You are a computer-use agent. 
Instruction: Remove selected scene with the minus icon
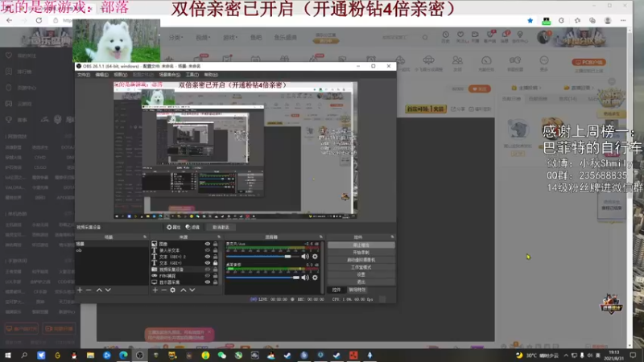click(89, 290)
